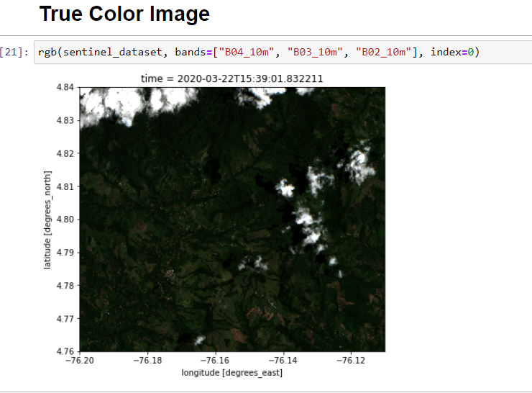The height and width of the screenshot is (393, 532).
Task: Click the "B03_10m" string in the code
Action: pyautogui.click(x=314, y=53)
